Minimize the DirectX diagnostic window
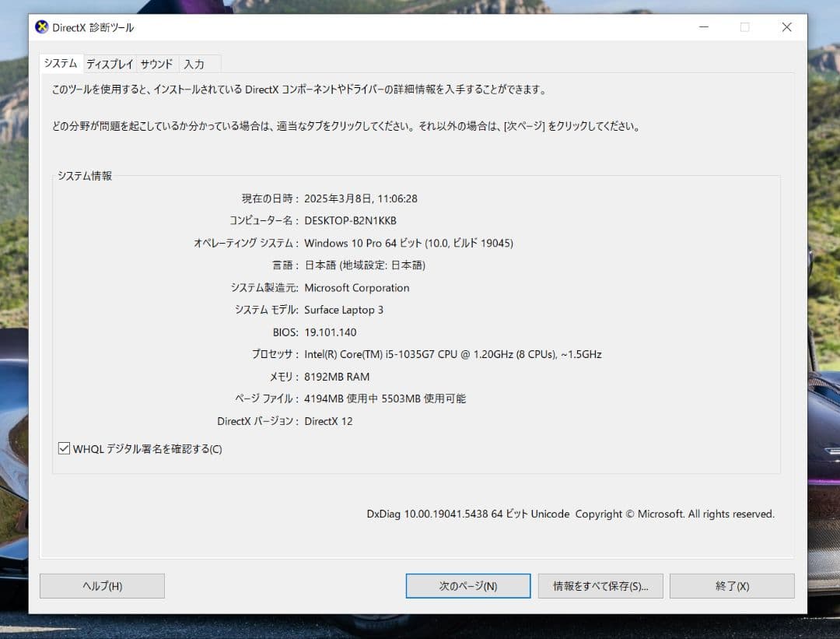The height and width of the screenshot is (639, 840). (704, 27)
